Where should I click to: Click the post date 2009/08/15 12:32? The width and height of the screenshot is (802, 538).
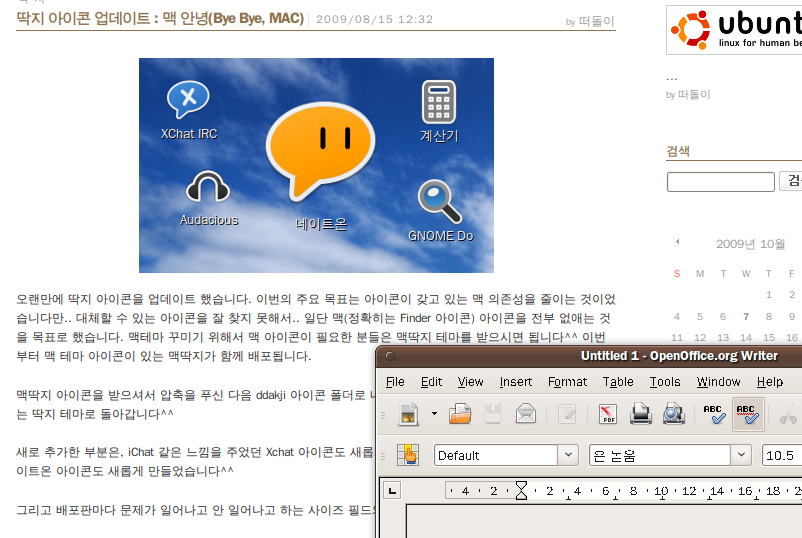(374, 19)
